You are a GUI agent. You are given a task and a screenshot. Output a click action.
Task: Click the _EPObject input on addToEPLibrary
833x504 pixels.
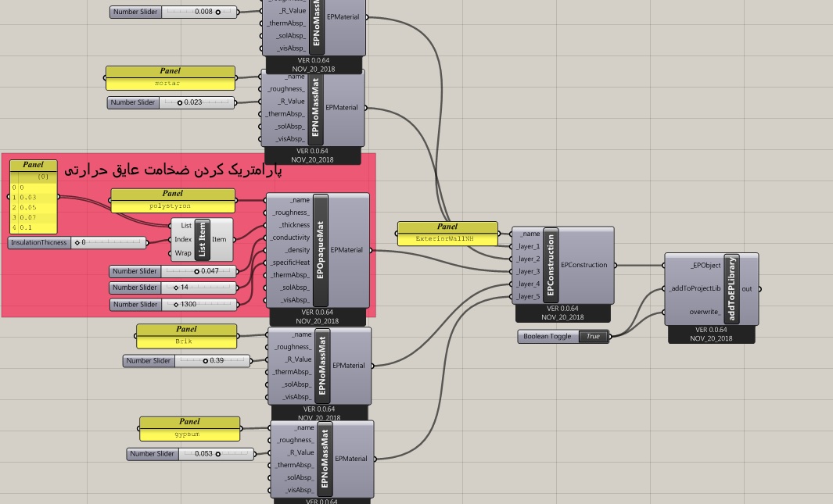pyautogui.click(x=706, y=265)
